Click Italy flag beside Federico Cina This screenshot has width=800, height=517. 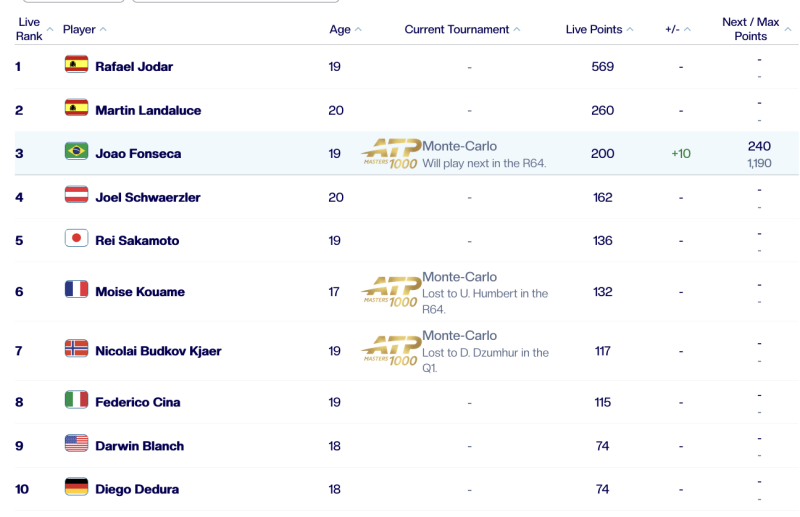pos(77,400)
